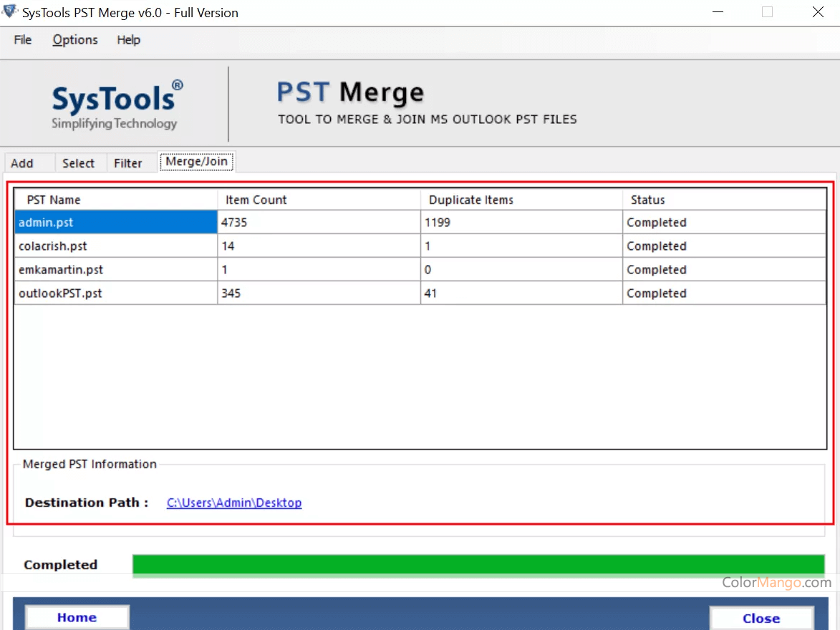Open the File menu
This screenshot has height=630, width=840.
(x=21, y=40)
